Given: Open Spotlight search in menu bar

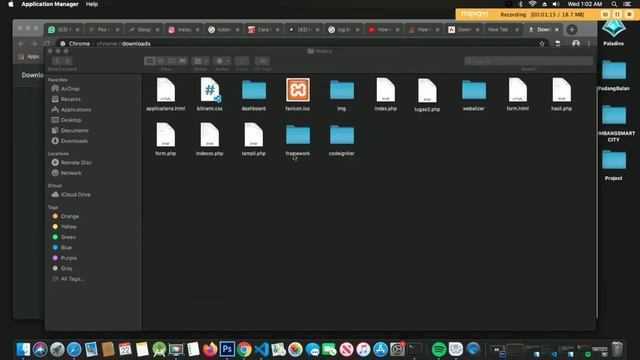Looking at the screenshot, I should coord(614,4).
